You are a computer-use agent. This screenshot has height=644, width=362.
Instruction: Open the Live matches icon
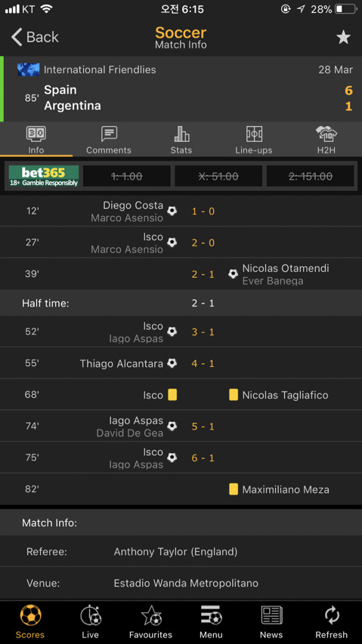[91, 622]
